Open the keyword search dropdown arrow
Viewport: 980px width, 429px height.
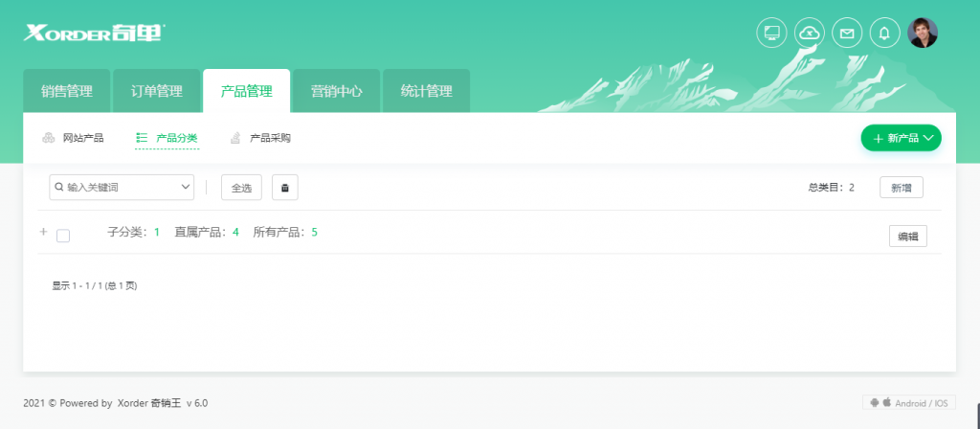[x=185, y=187]
